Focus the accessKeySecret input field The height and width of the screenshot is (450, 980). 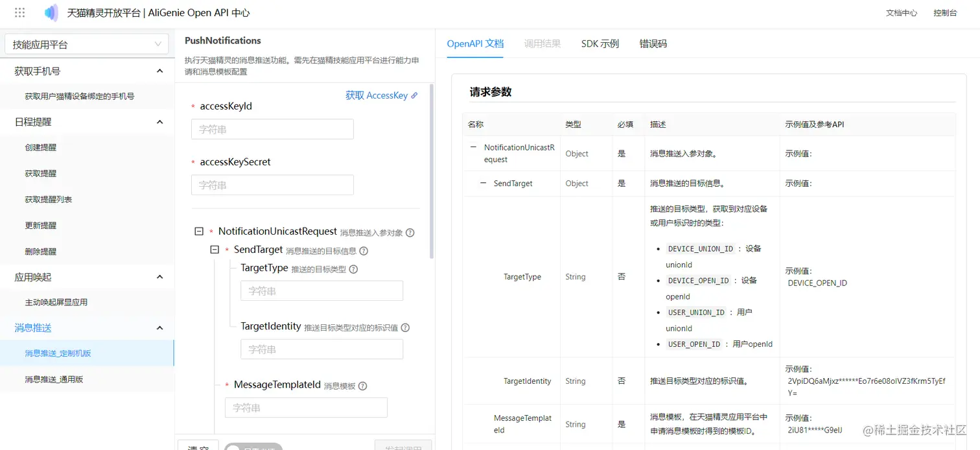pos(272,185)
